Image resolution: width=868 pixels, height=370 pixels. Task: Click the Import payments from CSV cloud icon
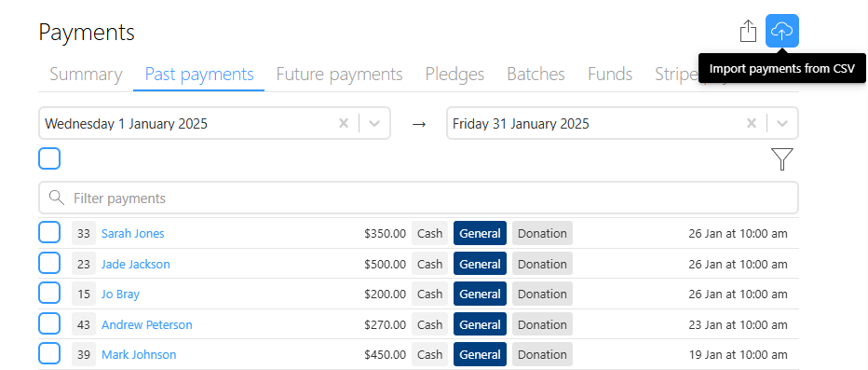pos(781,31)
